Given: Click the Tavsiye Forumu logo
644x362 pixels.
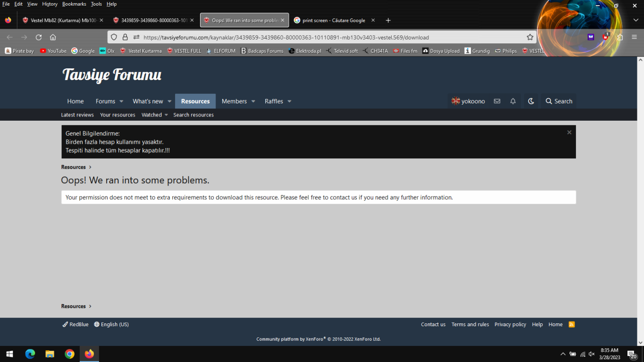Looking at the screenshot, I should click(x=112, y=75).
